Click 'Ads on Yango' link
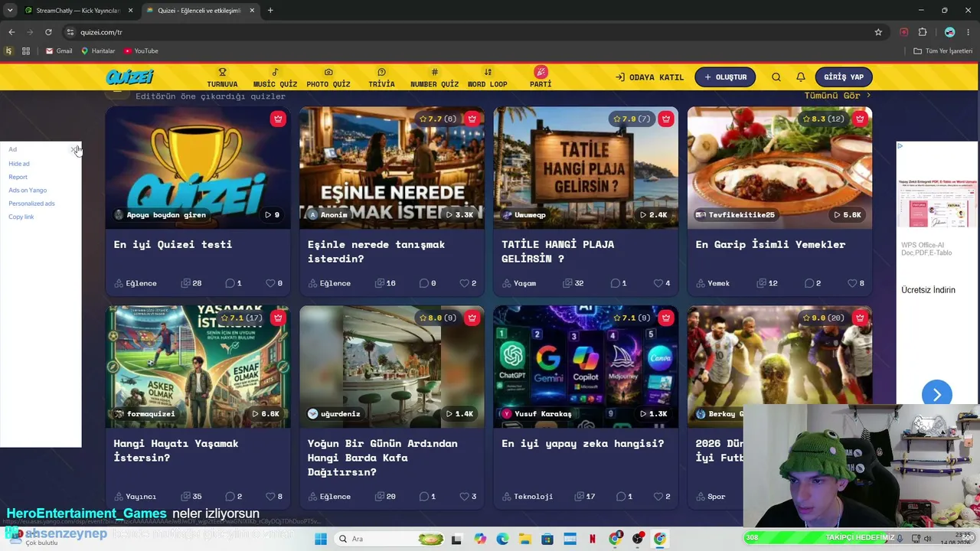 click(x=28, y=190)
